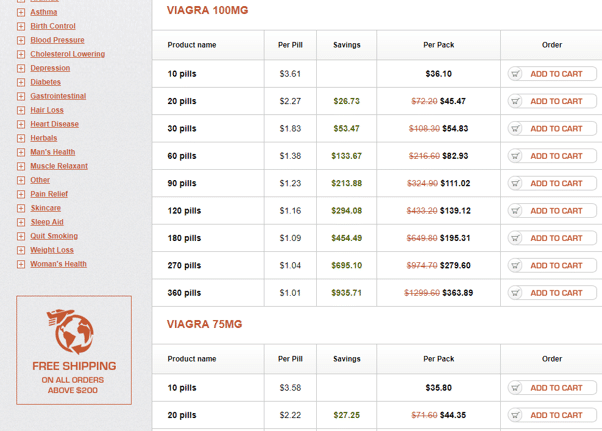
Task: Click cart icon in 100mg 360 pills row
Action: click(x=516, y=293)
